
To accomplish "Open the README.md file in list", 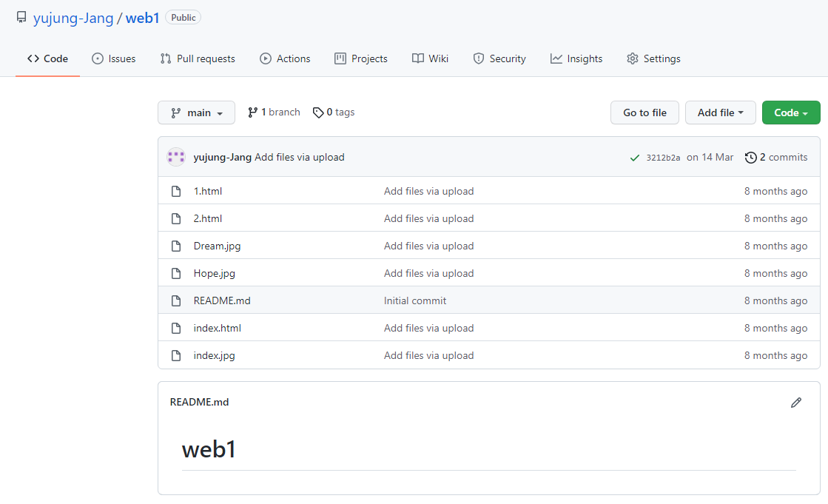I will [x=222, y=300].
